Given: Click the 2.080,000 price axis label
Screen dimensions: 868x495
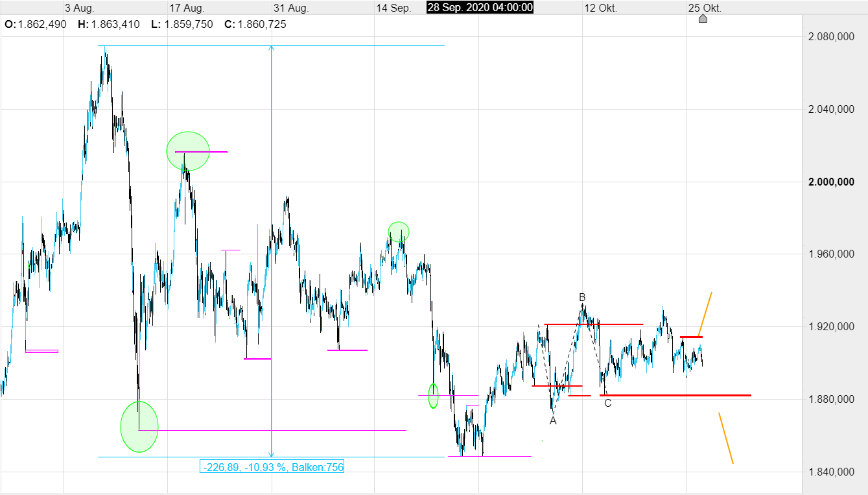Looking at the screenshot, I should point(830,37).
